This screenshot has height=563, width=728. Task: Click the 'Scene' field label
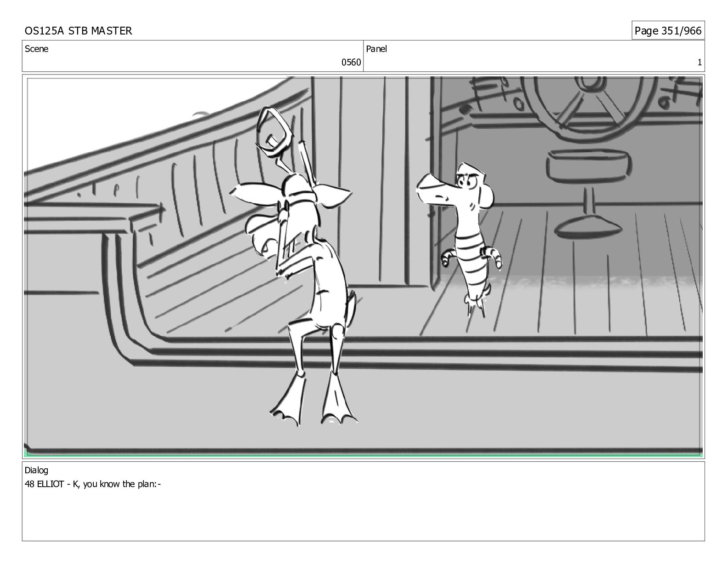tap(36, 49)
